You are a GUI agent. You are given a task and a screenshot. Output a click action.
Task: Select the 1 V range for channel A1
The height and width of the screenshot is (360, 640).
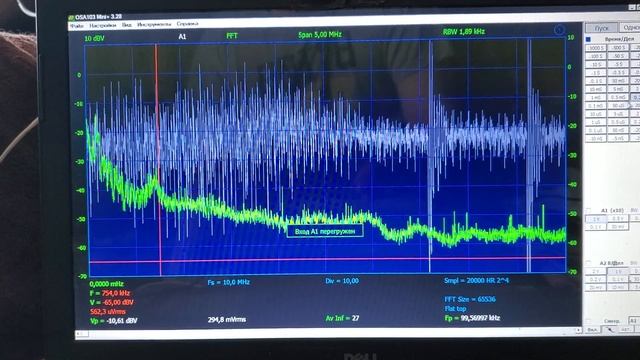point(596,219)
